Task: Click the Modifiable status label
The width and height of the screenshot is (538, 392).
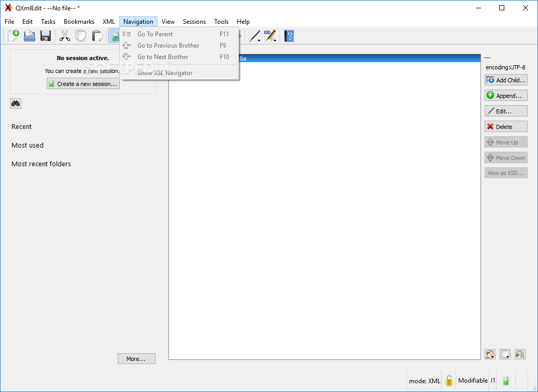Action: tap(473, 381)
